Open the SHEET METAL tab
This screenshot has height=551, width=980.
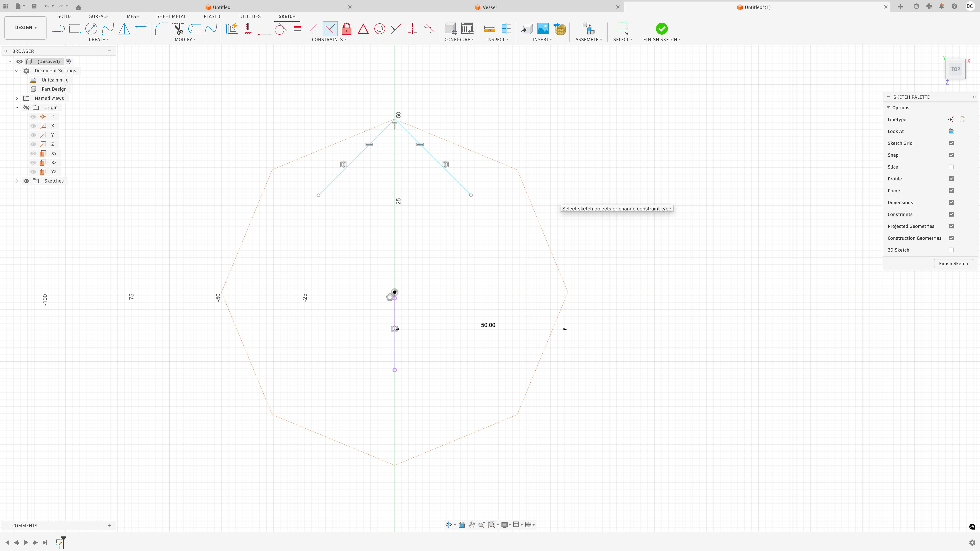pos(171,16)
